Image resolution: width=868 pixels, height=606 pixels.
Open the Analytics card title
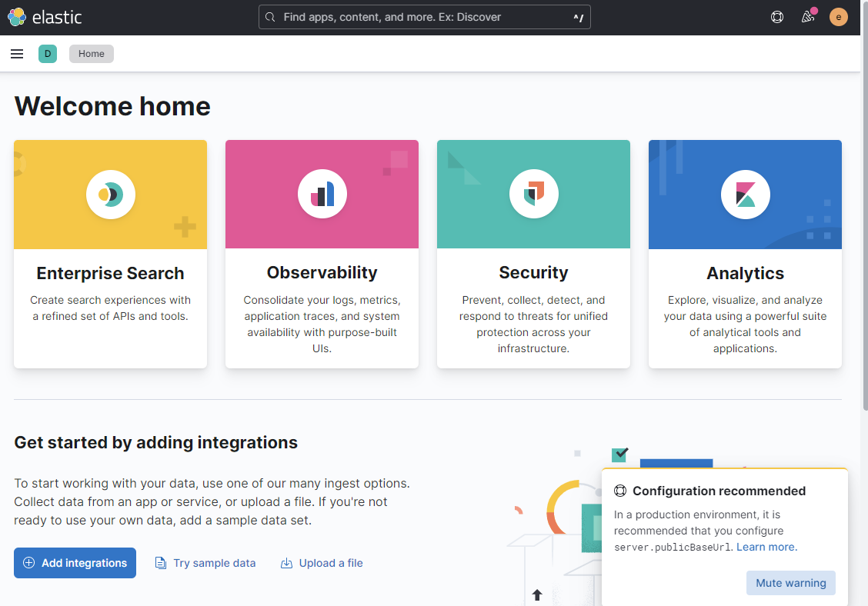click(x=745, y=273)
